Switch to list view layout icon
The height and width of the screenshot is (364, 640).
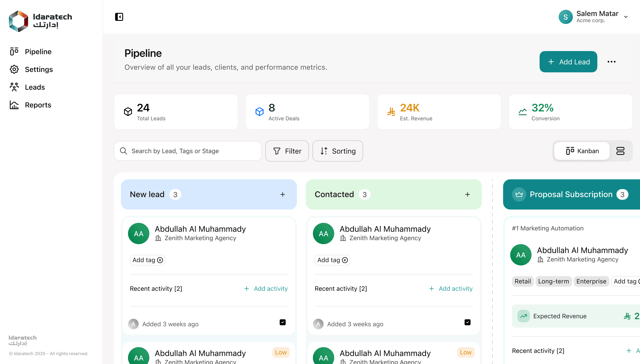point(620,151)
